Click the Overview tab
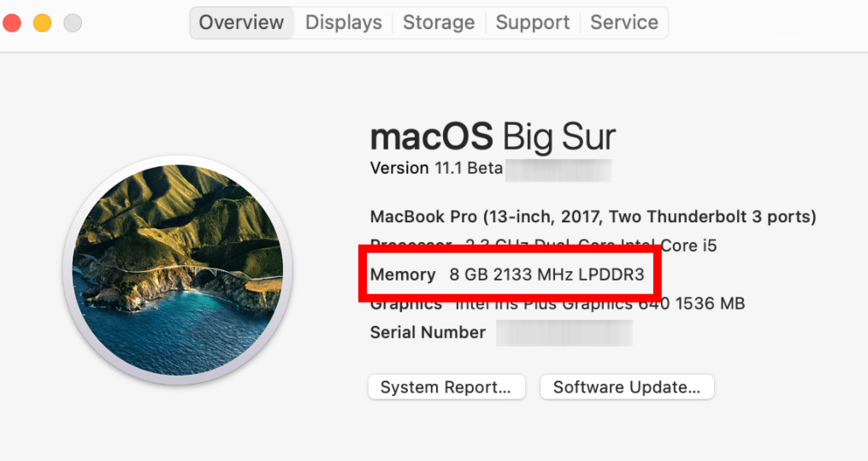The image size is (868, 461). pos(241,22)
